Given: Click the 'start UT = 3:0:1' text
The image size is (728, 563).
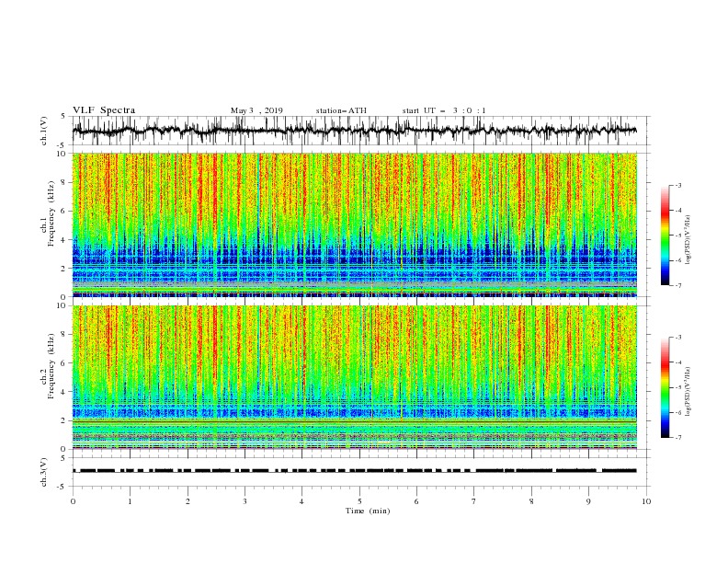Looking at the screenshot, I should click(444, 110).
